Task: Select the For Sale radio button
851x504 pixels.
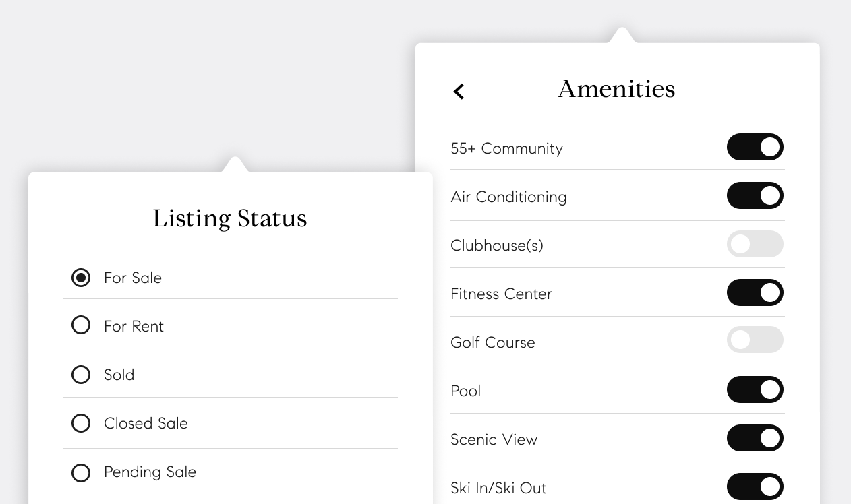Action: click(81, 278)
